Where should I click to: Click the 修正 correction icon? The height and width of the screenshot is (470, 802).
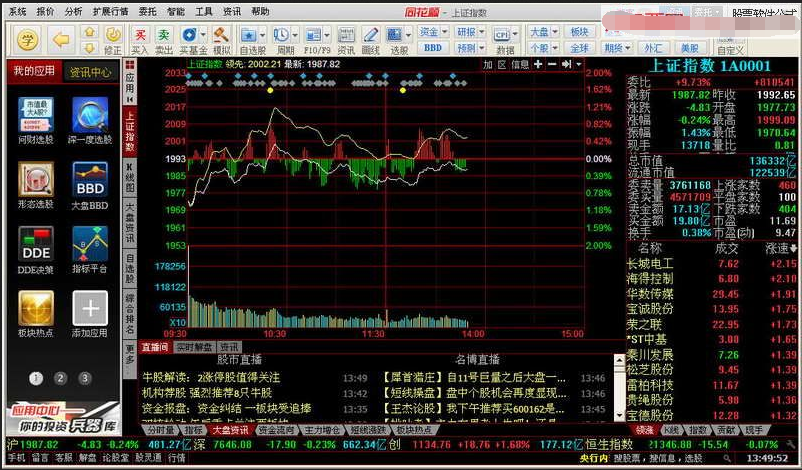click(x=113, y=40)
